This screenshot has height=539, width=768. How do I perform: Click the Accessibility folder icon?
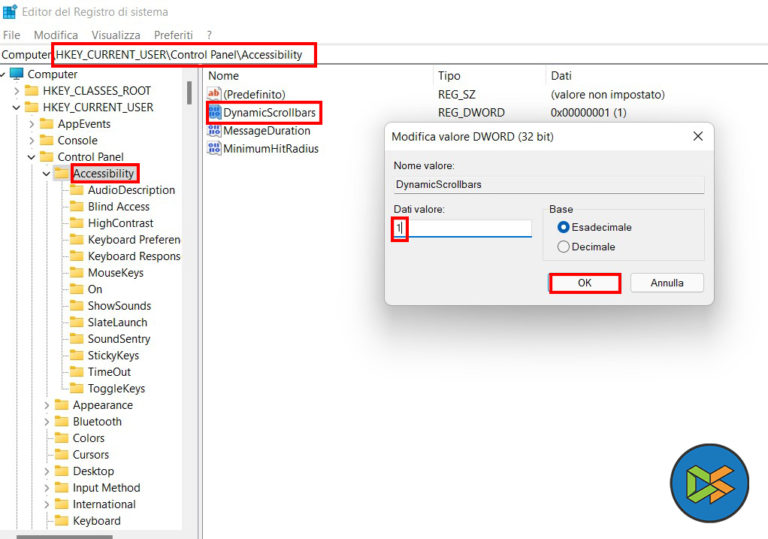tap(62, 173)
